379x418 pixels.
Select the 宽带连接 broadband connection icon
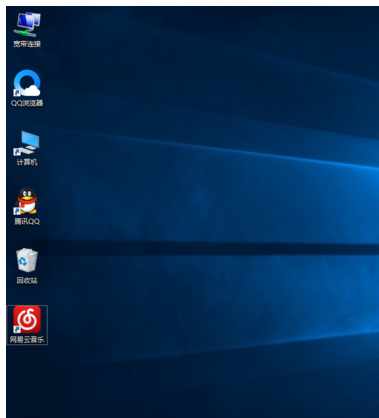(x=27, y=24)
